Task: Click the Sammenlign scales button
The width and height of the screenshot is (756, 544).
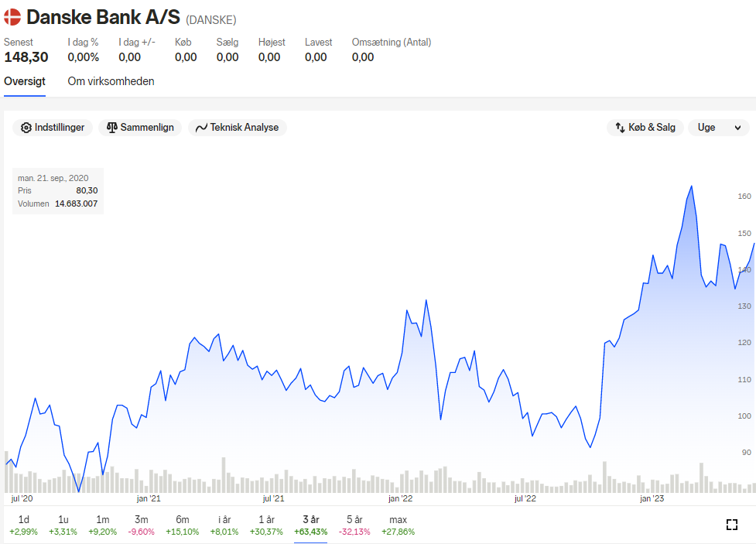Action: (140, 128)
